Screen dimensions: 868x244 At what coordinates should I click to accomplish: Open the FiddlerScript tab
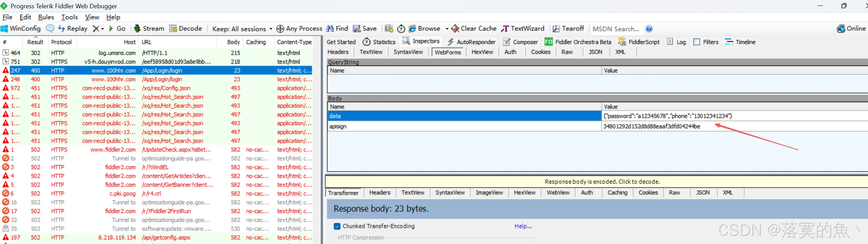click(x=639, y=42)
